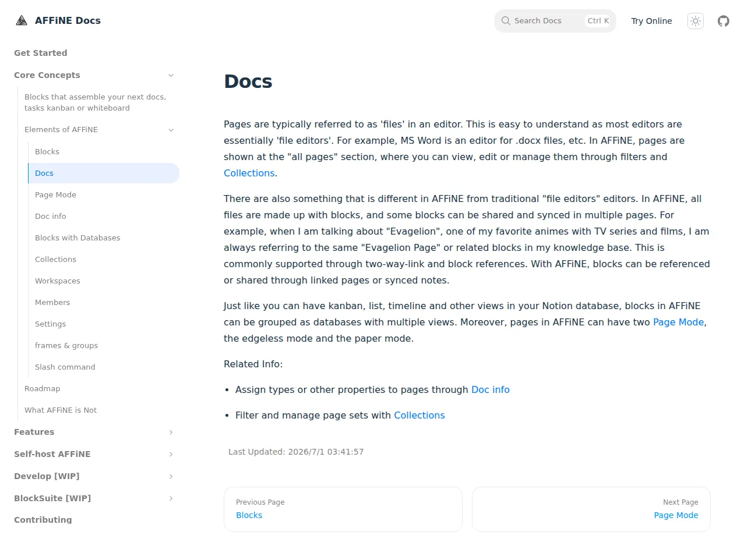
Task: Follow the Doc info link in Related Info
Action: pyautogui.click(x=491, y=389)
